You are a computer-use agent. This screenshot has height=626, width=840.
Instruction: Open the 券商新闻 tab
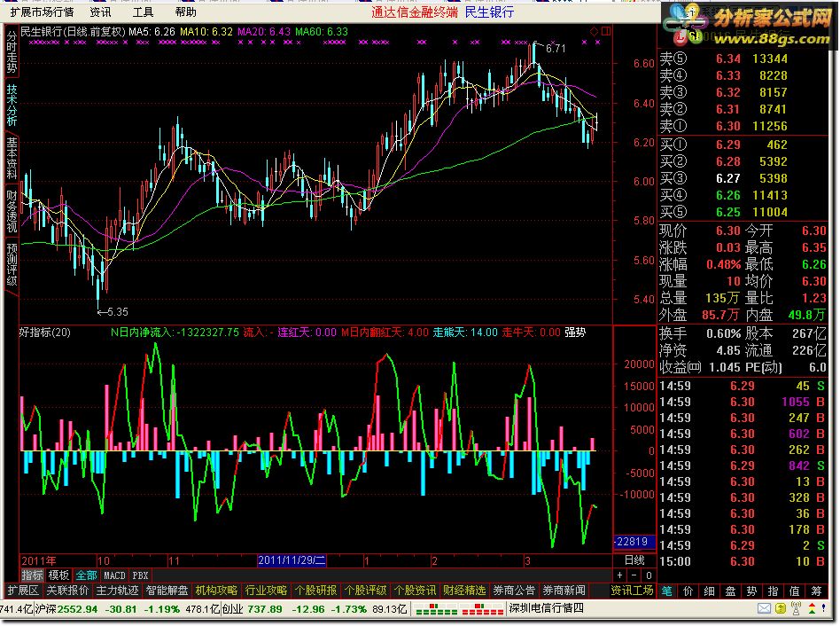click(x=564, y=591)
